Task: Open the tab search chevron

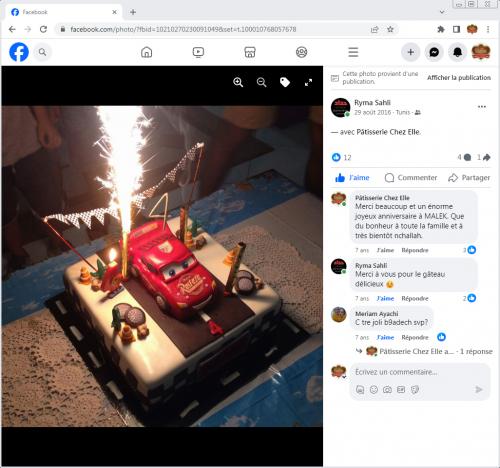Action: (x=442, y=12)
